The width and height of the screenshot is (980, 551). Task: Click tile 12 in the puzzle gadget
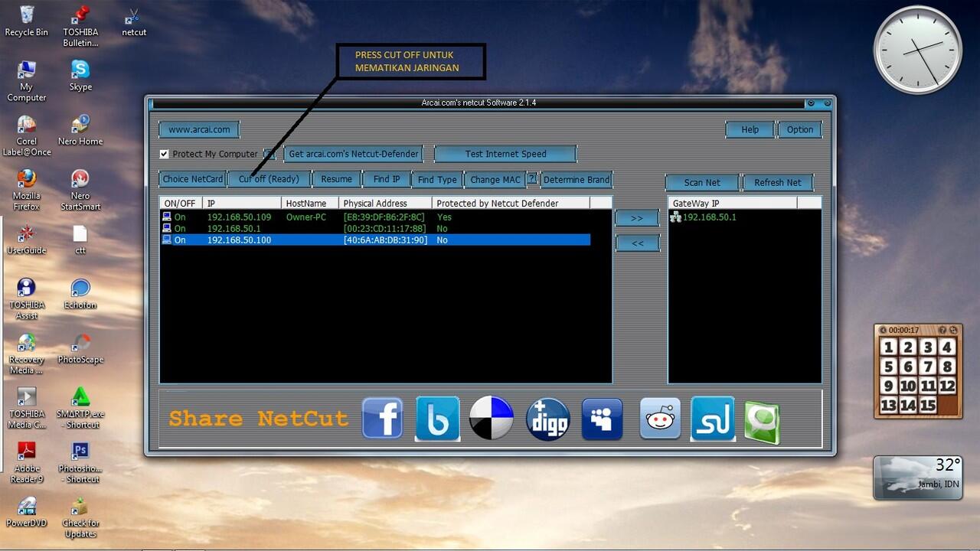(947, 386)
